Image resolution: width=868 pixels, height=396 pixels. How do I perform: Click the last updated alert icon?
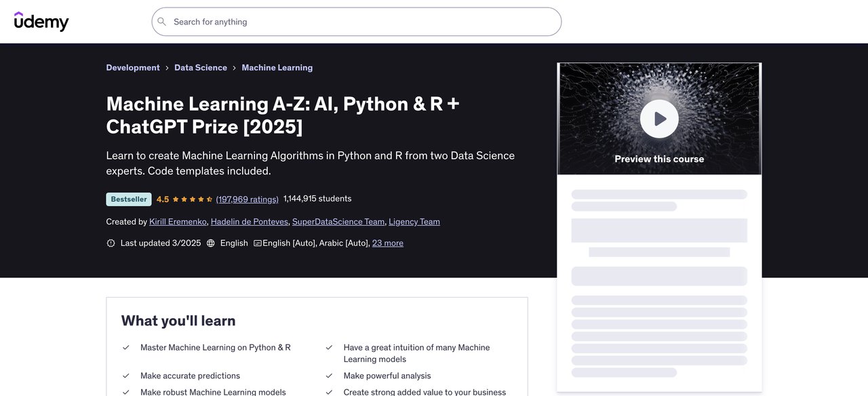(x=111, y=243)
